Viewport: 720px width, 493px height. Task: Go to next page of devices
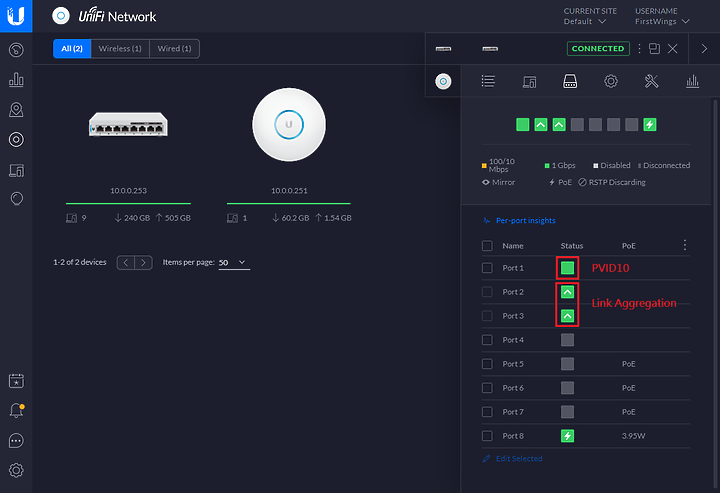click(x=143, y=263)
